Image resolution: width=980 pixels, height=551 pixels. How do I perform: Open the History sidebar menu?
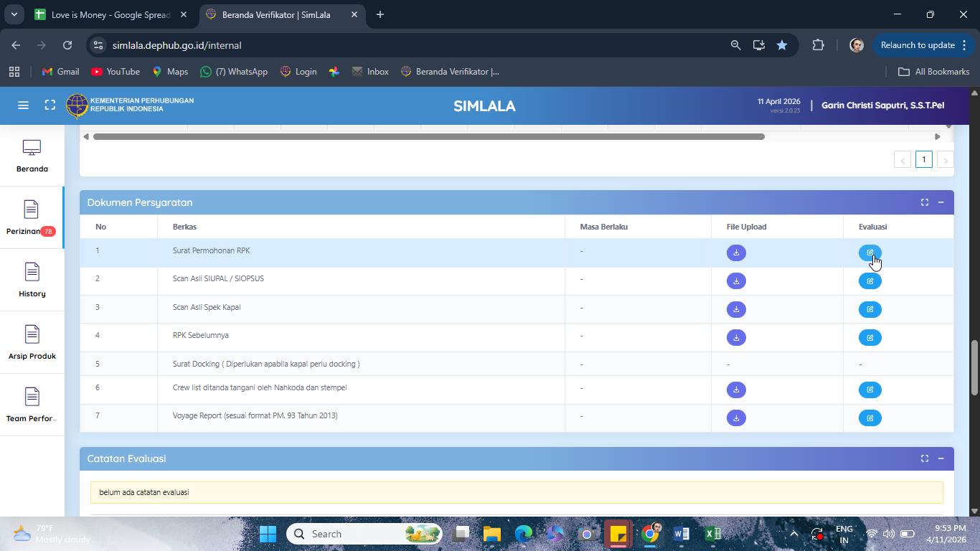point(32,280)
